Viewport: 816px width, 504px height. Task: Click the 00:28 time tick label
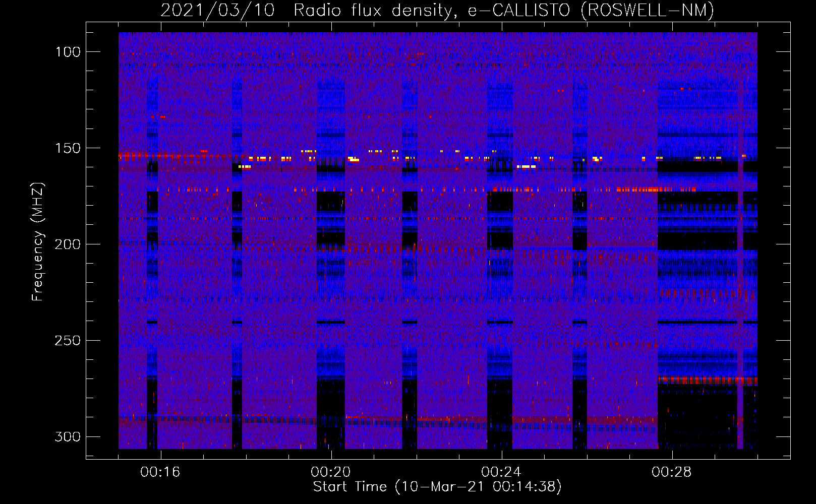pyautogui.click(x=672, y=472)
